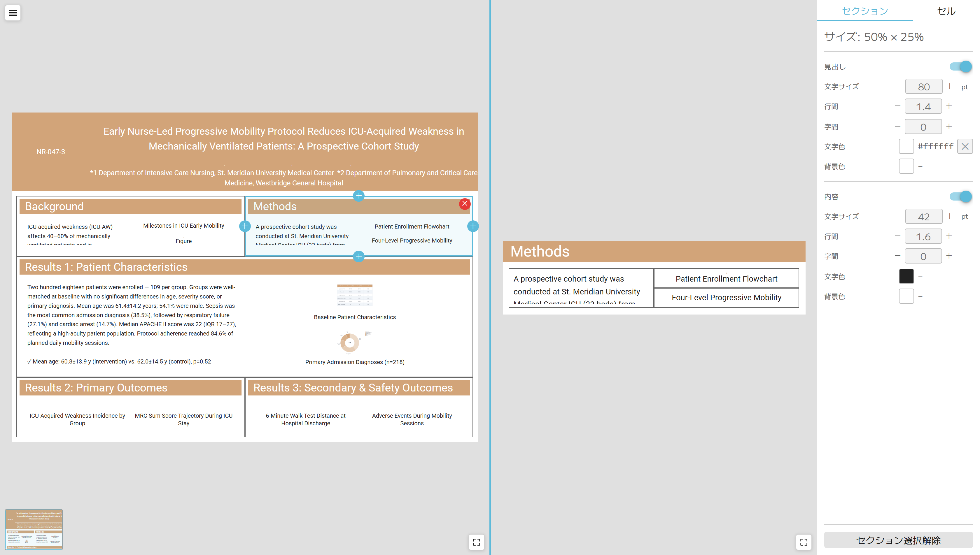
Task: Add section above Methods with plus icon
Action: [x=358, y=196]
